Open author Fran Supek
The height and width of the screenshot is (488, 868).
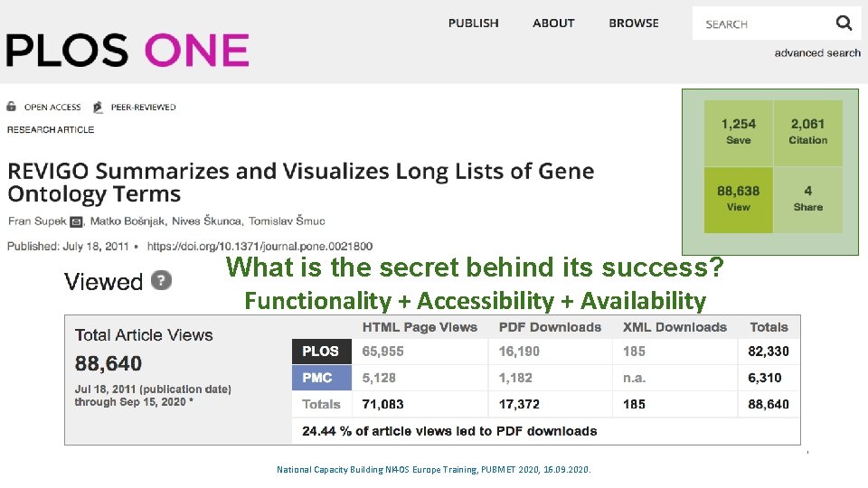(x=37, y=221)
